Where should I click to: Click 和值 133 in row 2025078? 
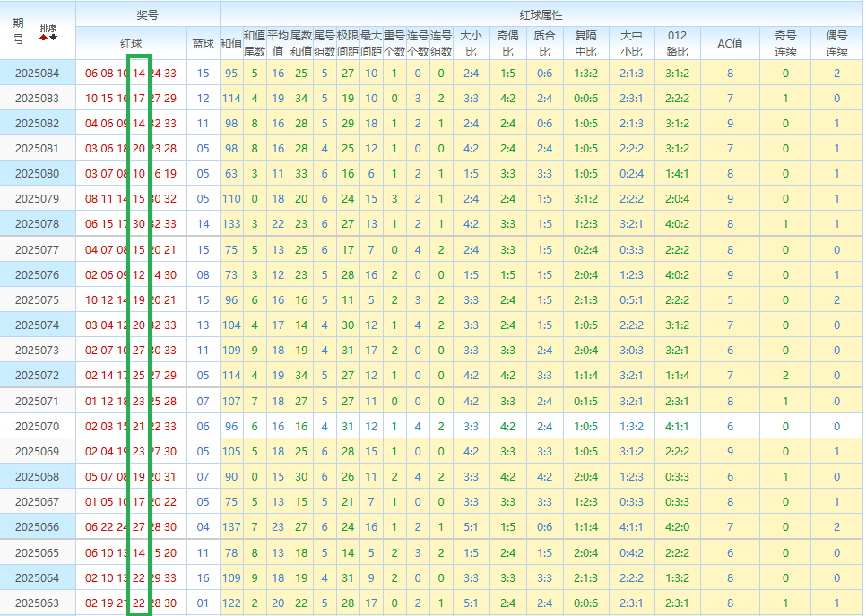pyautogui.click(x=231, y=224)
